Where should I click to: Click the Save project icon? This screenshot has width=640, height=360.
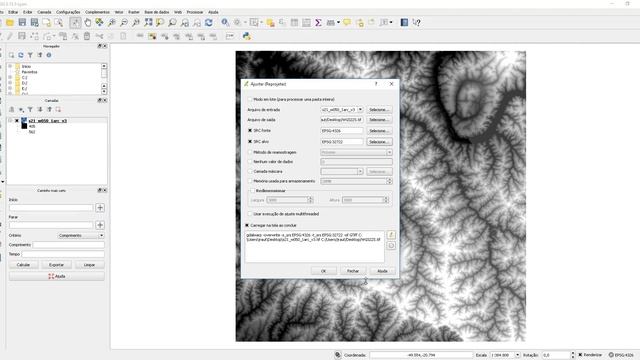(22, 22)
